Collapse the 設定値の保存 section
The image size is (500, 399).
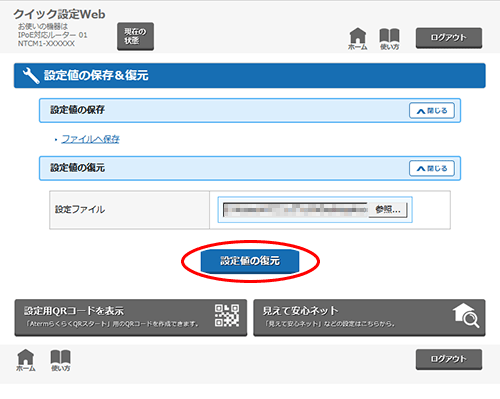pos(432,110)
